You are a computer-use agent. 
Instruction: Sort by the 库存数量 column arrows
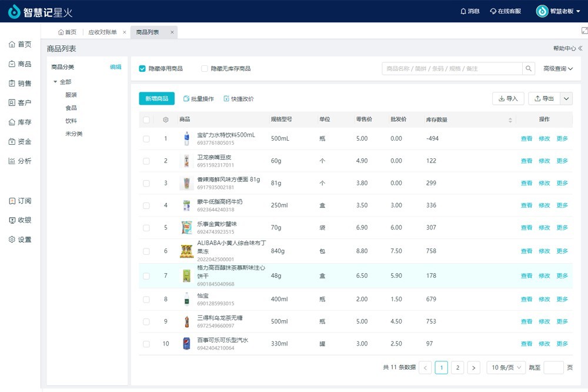click(x=510, y=120)
